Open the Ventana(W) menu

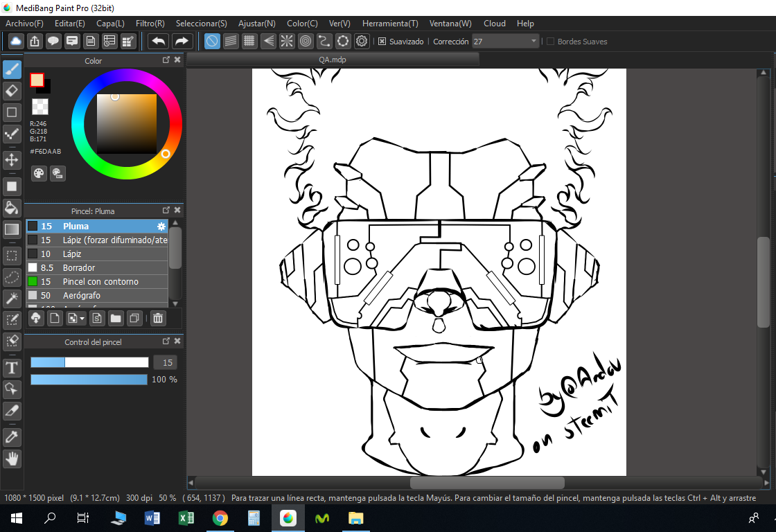click(x=450, y=24)
